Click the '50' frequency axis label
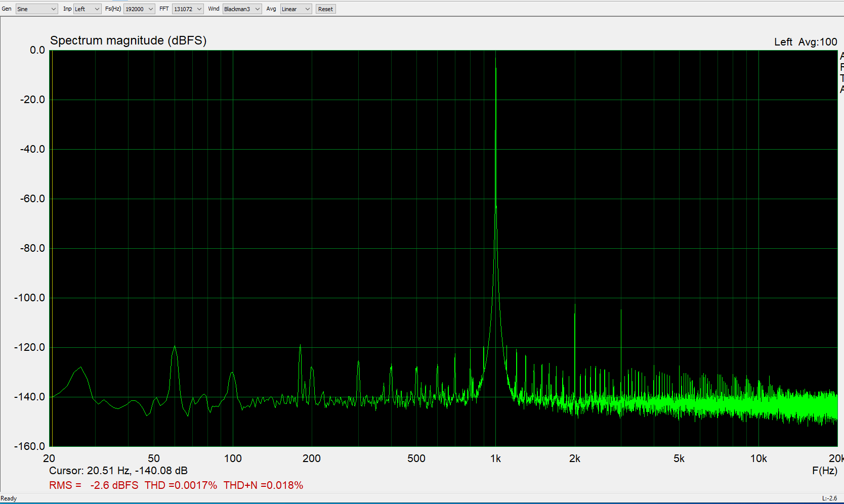Screen dimensions: 844x504 coord(154,459)
